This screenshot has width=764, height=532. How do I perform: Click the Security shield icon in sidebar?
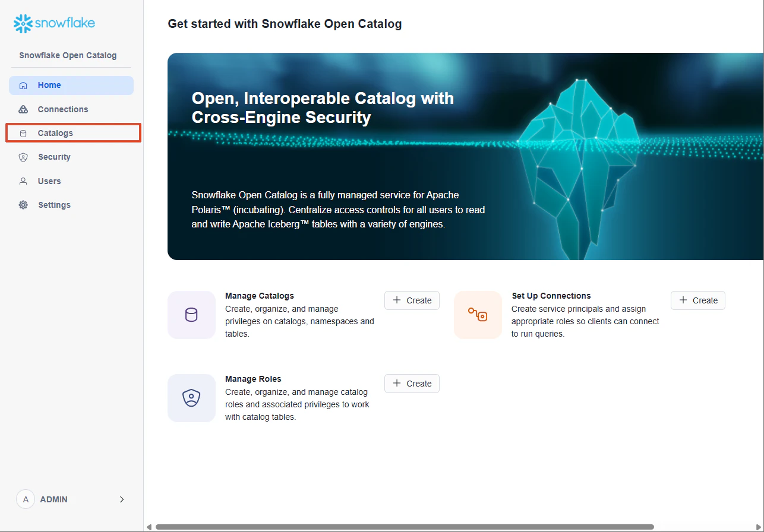click(23, 157)
